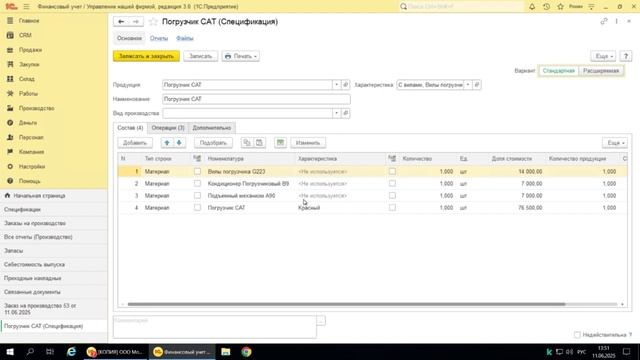Switch to the Файлы tab
640x360 pixels.
pos(184,38)
